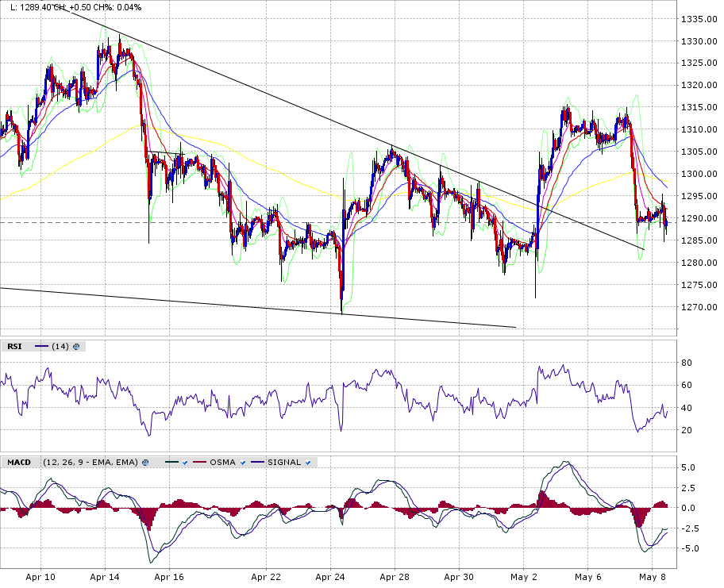Click MACD parameters (12, 26, 9 - EMA, EMA)
The width and height of the screenshot is (724, 588).
pos(90,463)
